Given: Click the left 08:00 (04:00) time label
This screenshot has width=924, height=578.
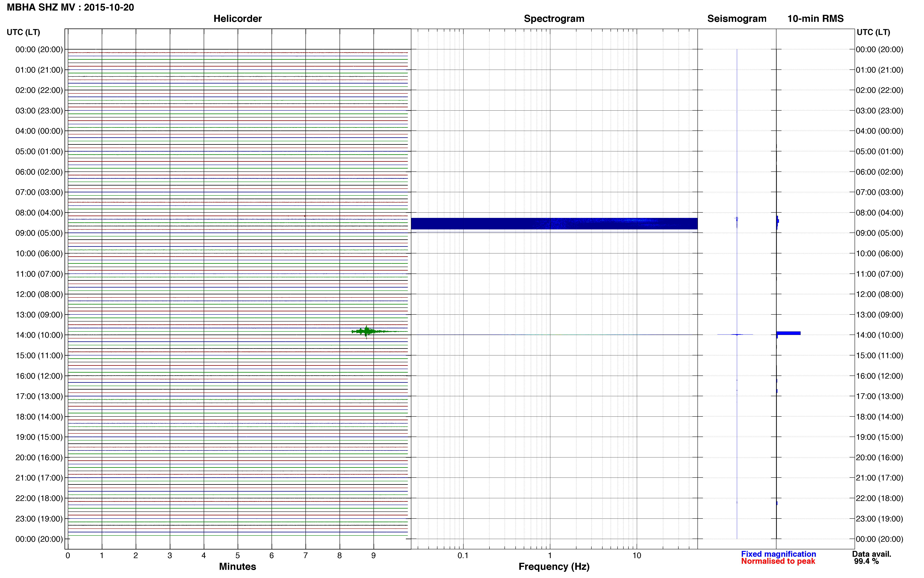Looking at the screenshot, I should click(39, 213).
